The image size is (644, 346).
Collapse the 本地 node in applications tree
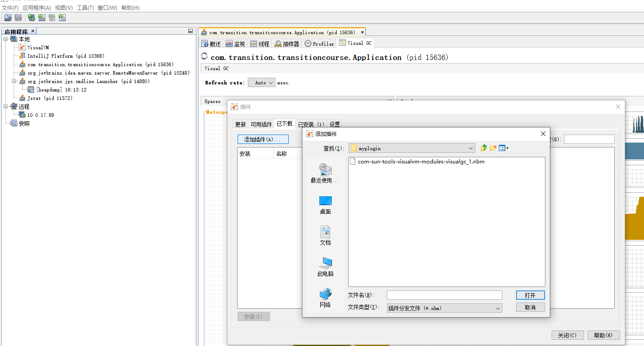pos(4,39)
